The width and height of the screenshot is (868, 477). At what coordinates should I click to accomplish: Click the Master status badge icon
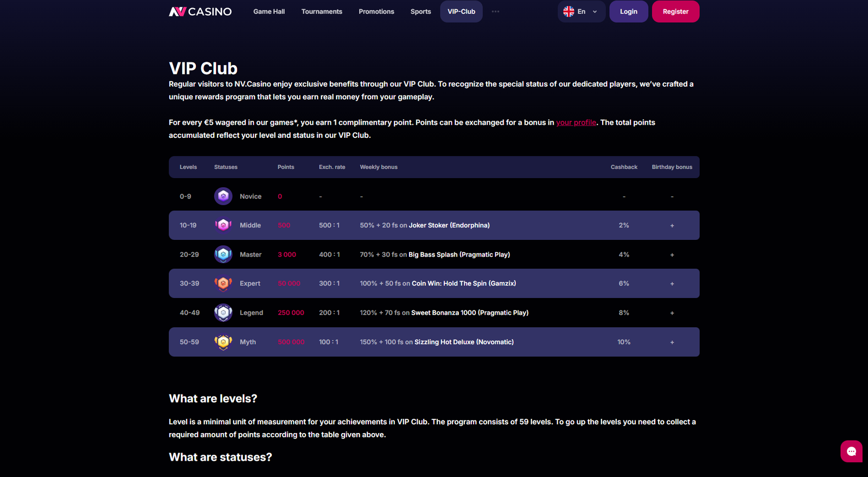pyautogui.click(x=223, y=255)
